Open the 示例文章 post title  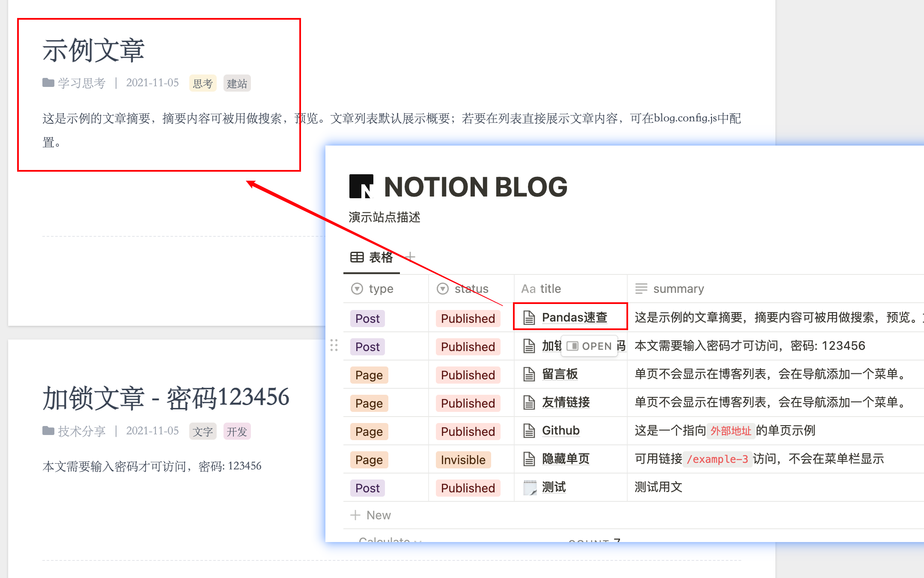pos(92,49)
